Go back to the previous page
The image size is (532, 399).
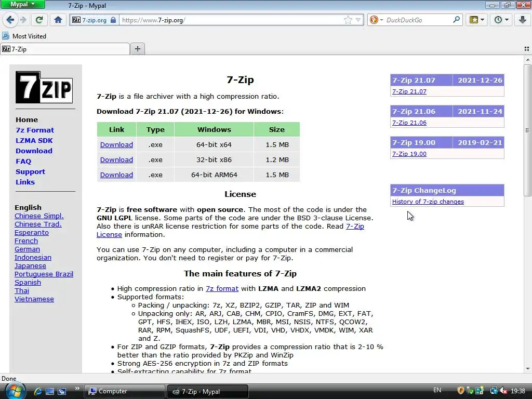coord(10,20)
